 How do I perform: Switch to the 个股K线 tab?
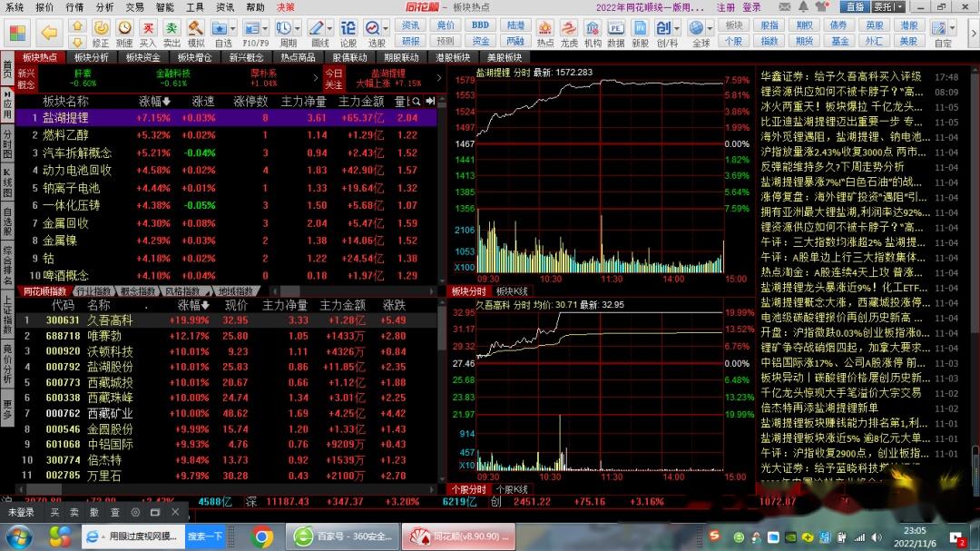(512, 489)
